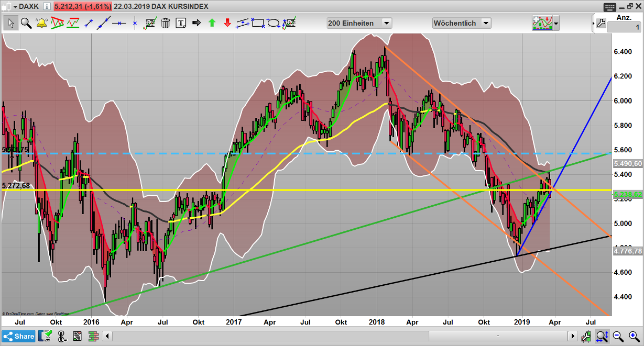Open the list panel icon in bottom bar
Image resolution: width=644 pixels, height=346 pixels.
tap(78, 336)
